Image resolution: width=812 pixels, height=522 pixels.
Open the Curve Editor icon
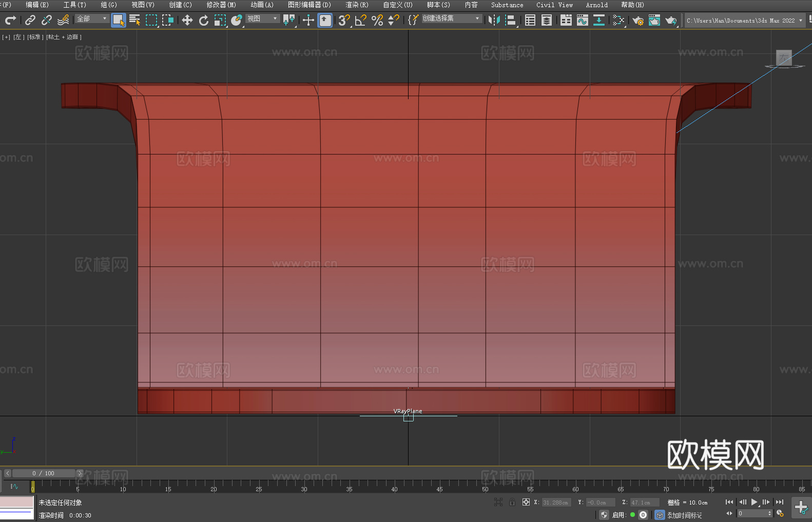pos(583,20)
